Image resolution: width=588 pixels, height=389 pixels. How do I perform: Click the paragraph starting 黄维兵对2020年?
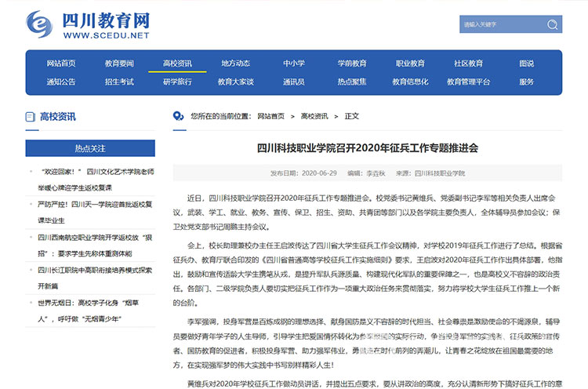[368, 384]
